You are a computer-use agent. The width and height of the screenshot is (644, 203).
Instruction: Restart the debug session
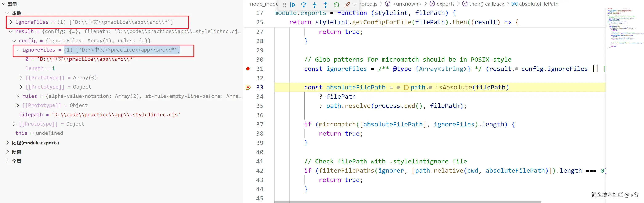[336, 5]
